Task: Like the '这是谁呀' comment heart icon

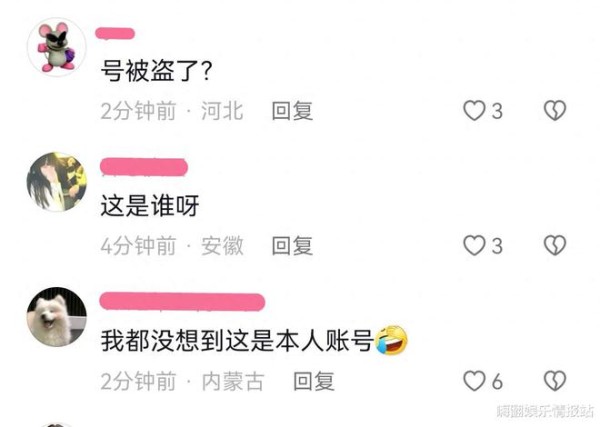Action: [474, 245]
